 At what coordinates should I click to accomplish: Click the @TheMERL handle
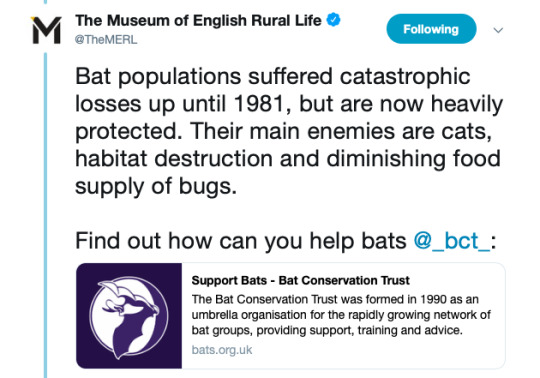pyautogui.click(x=106, y=40)
